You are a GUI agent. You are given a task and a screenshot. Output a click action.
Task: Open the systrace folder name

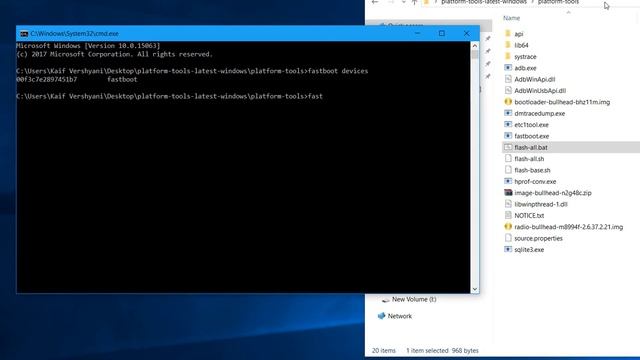525,57
